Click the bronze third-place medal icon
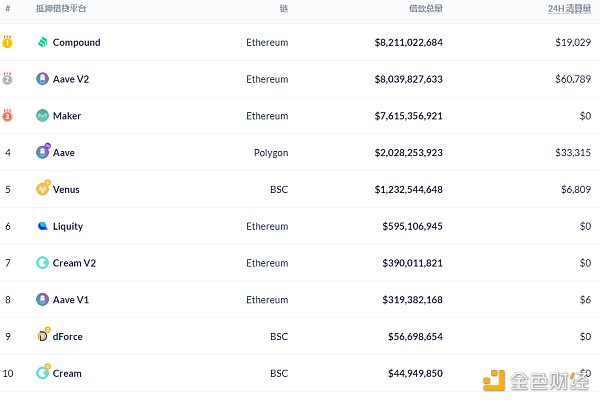Viewport: 600px width, 402px height. pyautogui.click(x=8, y=115)
